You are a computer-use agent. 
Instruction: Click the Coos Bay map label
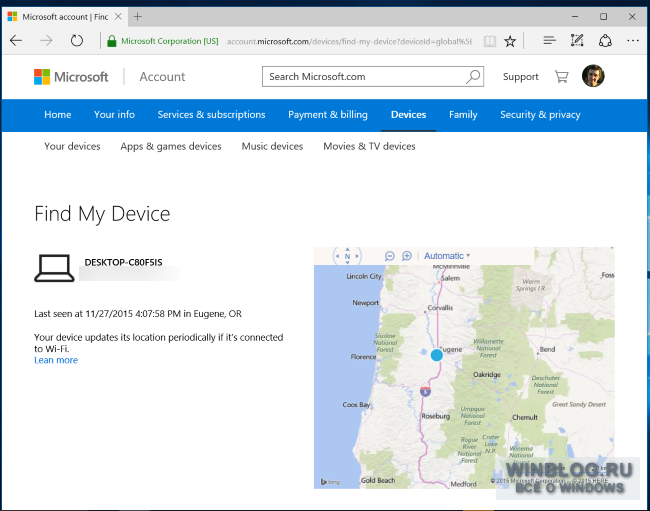click(x=356, y=404)
